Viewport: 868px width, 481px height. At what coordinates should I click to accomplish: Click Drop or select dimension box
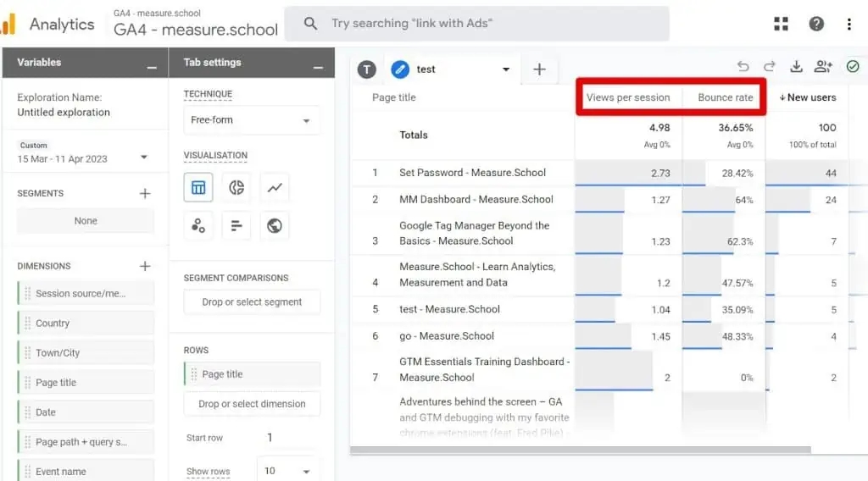click(252, 404)
